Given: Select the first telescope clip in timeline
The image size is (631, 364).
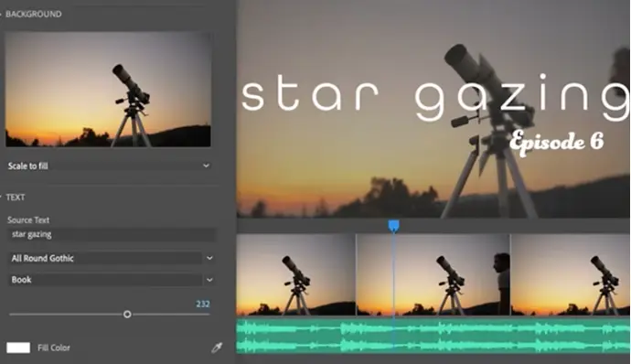Looking at the screenshot, I should coord(296,275).
